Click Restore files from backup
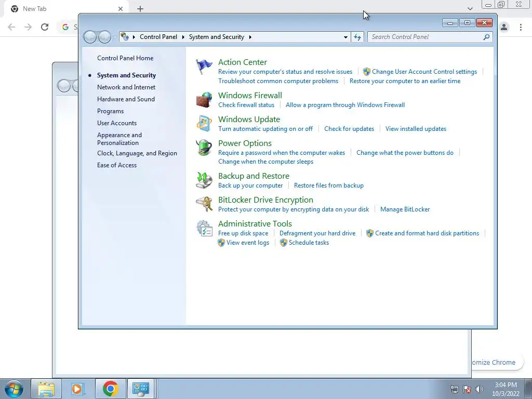 click(329, 185)
